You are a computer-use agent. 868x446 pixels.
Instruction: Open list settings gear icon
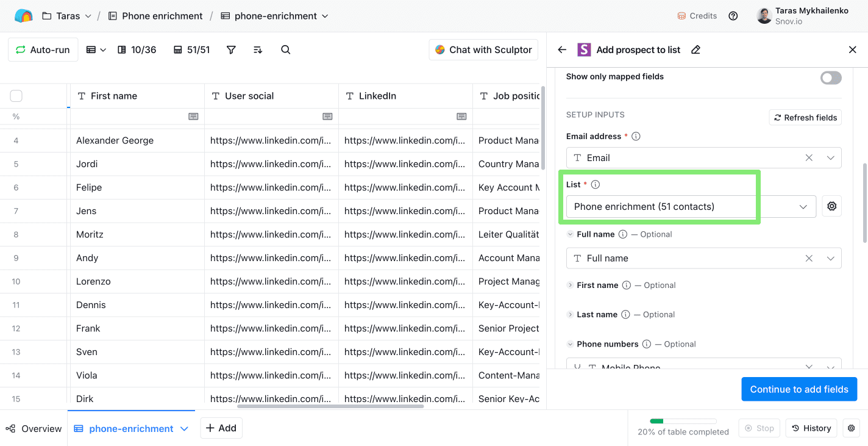tap(831, 207)
